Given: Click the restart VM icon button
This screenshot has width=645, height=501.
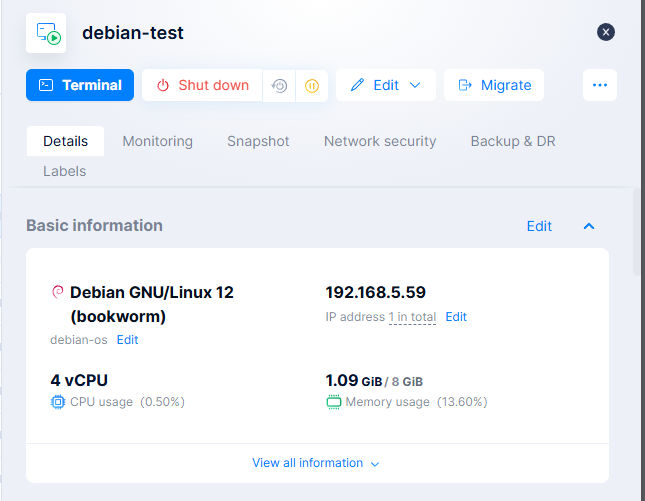Looking at the screenshot, I should point(279,86).
